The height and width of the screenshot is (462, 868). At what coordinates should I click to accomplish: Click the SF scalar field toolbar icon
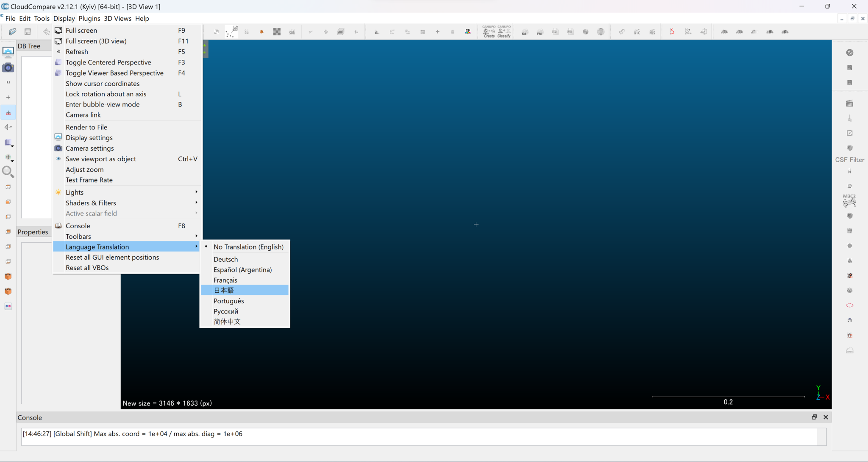[x=468, y=32]
